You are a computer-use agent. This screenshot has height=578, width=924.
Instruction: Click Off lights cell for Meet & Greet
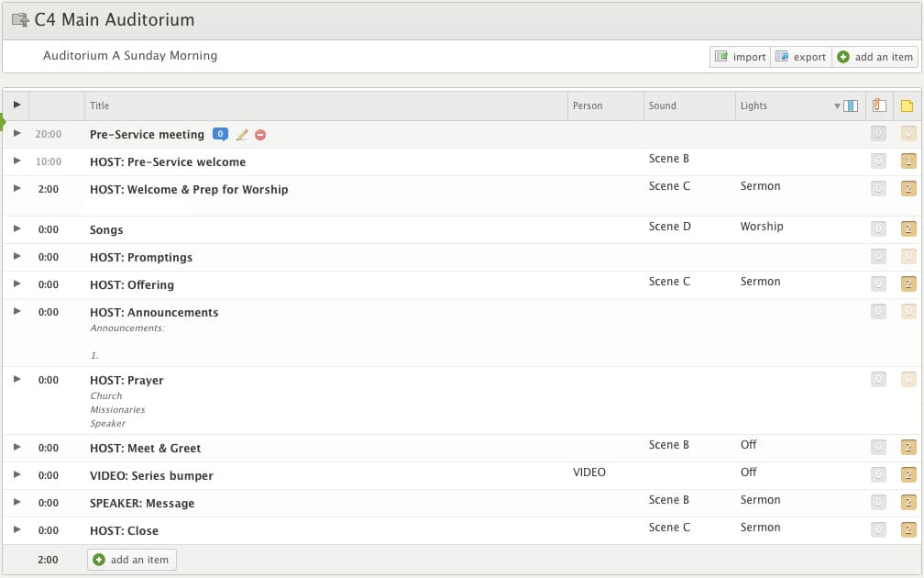(748, 445)
